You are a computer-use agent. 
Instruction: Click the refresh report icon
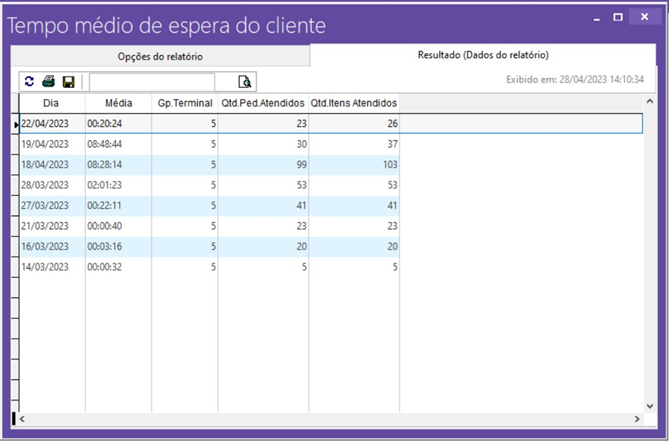coord(29,81)
